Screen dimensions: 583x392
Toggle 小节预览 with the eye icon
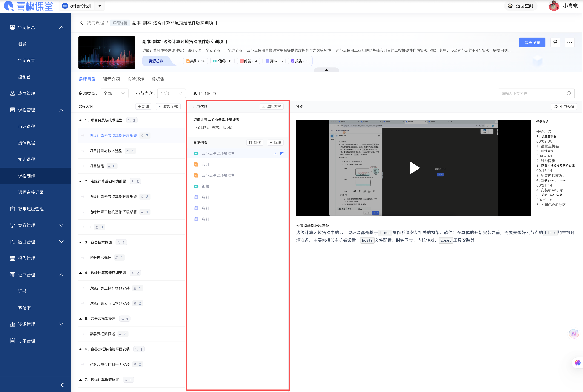tap(564, 106)
